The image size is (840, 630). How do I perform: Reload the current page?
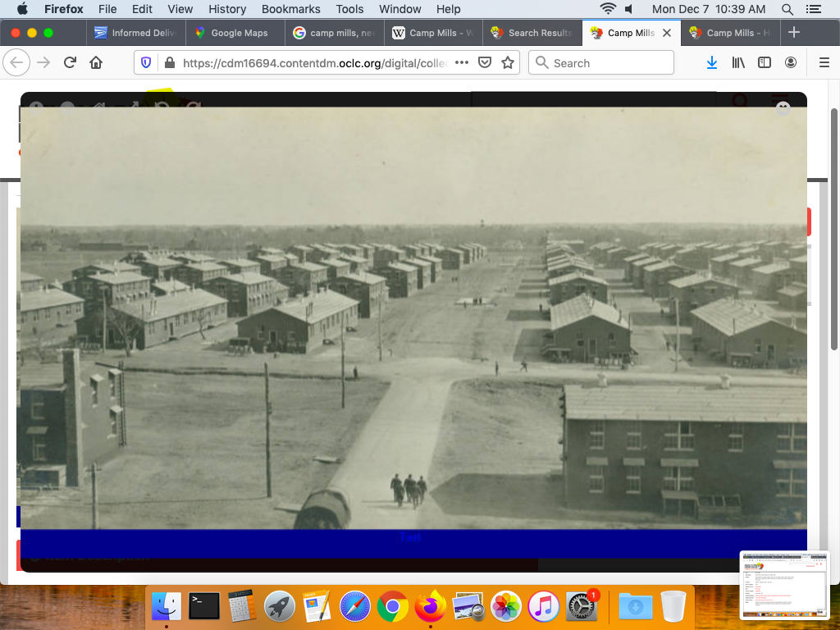click(70, 63)
